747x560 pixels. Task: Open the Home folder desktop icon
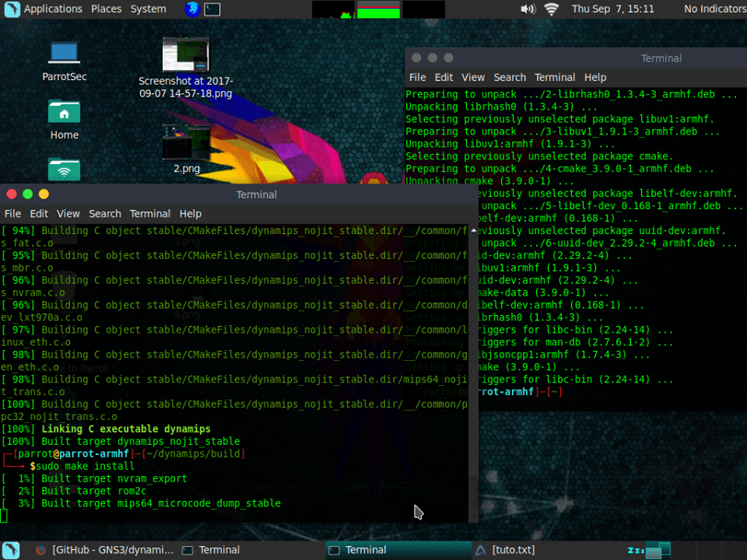click(x=65, y=120)
